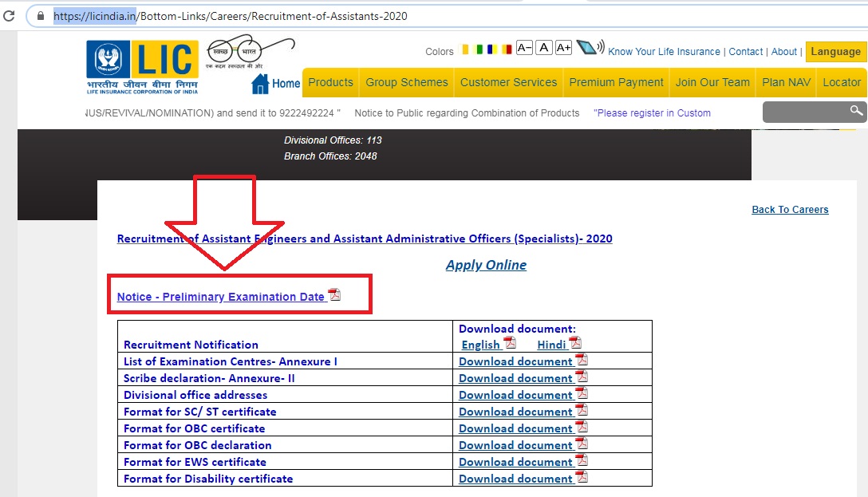Click the Swachh Bharat spectacles logo
868x497 pixels.
251,52
